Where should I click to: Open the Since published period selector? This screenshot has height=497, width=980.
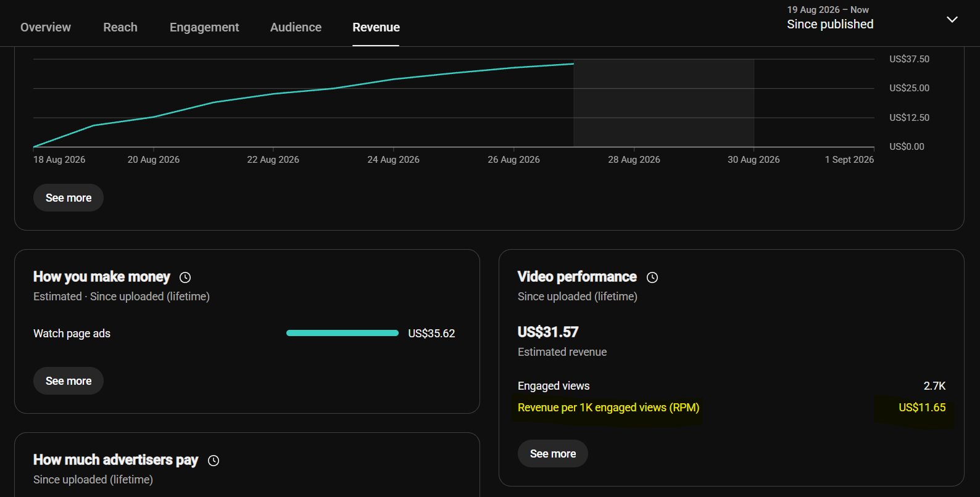[x=830, y=24]
